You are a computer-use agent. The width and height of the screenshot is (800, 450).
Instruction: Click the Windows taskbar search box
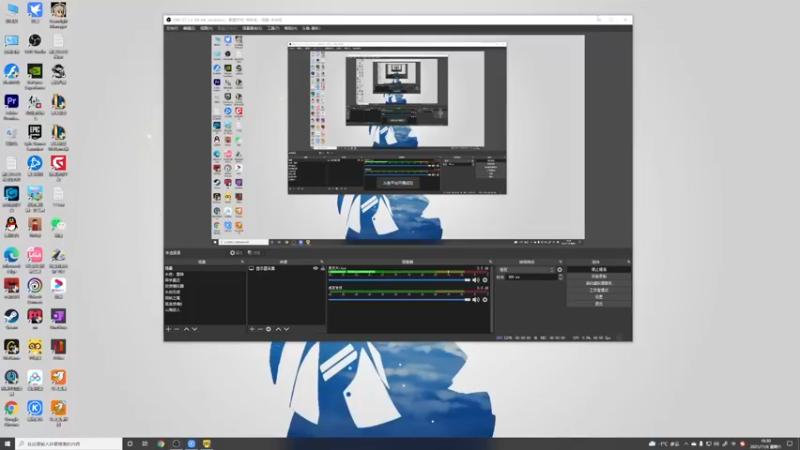[x=69, y=444]
